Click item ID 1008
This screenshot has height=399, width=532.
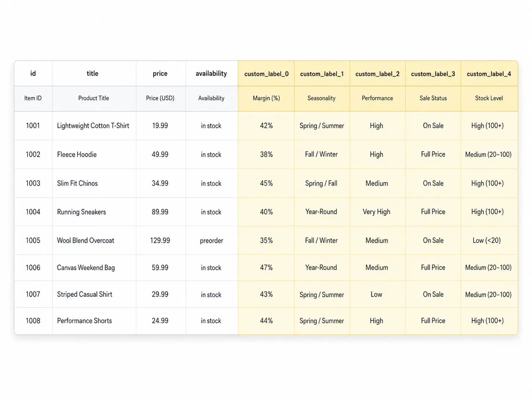pyautogui.click(x=33, y=321)
